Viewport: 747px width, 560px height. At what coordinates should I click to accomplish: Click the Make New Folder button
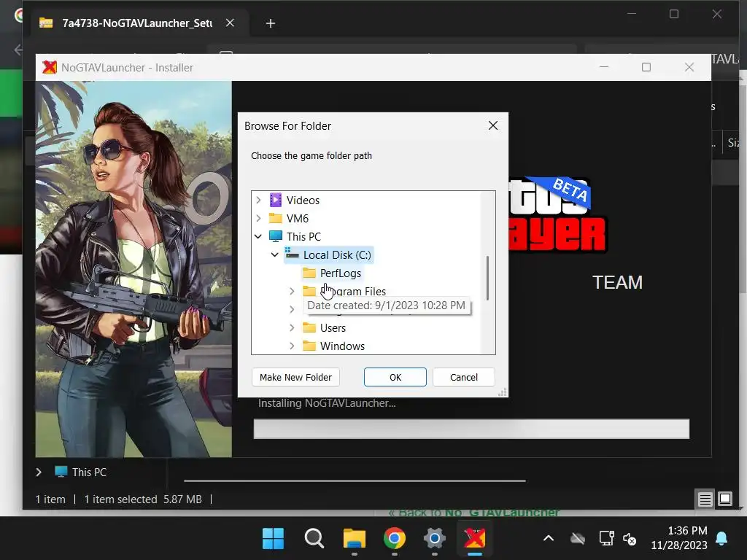295,377
